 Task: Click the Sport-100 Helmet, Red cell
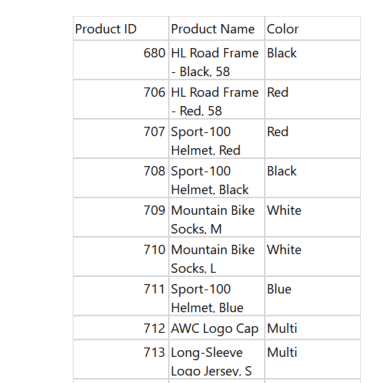(x=217, y=139)
